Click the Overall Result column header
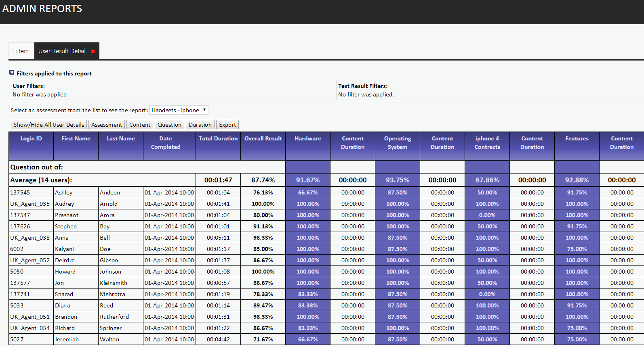Screen dimensions: 644x347 click(263, 138)
